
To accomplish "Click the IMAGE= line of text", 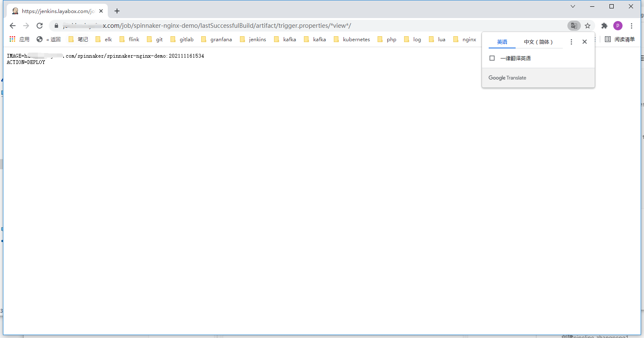I will click(x=105, y=56).
